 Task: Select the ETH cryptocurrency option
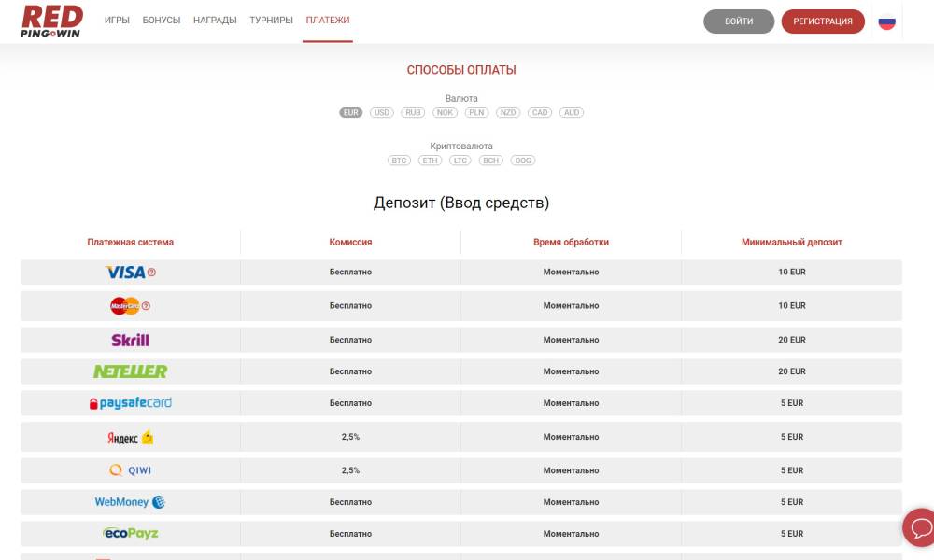click(430, 161)
